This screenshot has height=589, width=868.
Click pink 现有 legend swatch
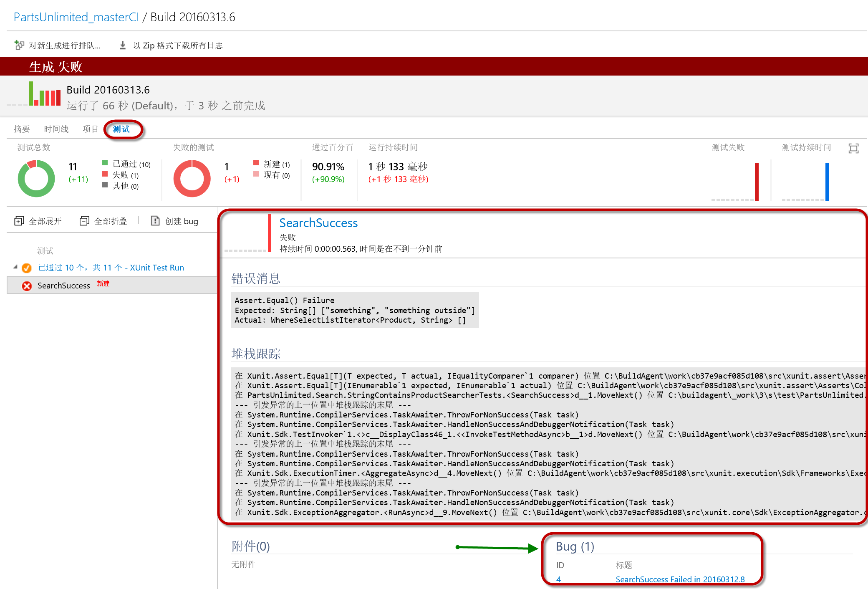(256, 174)
